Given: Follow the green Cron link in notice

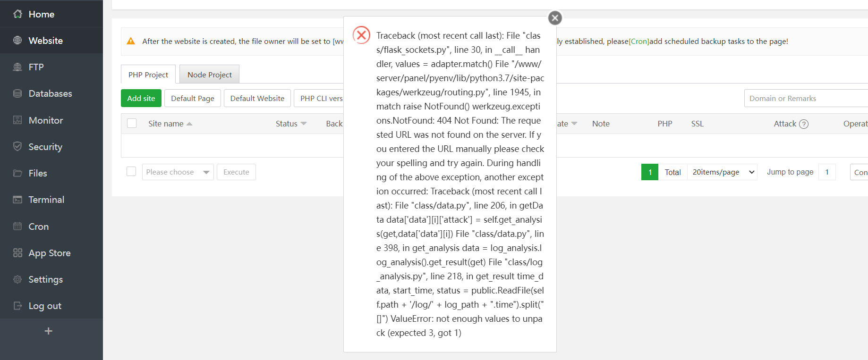Looking at the screenshot, I should coord(638,42).
